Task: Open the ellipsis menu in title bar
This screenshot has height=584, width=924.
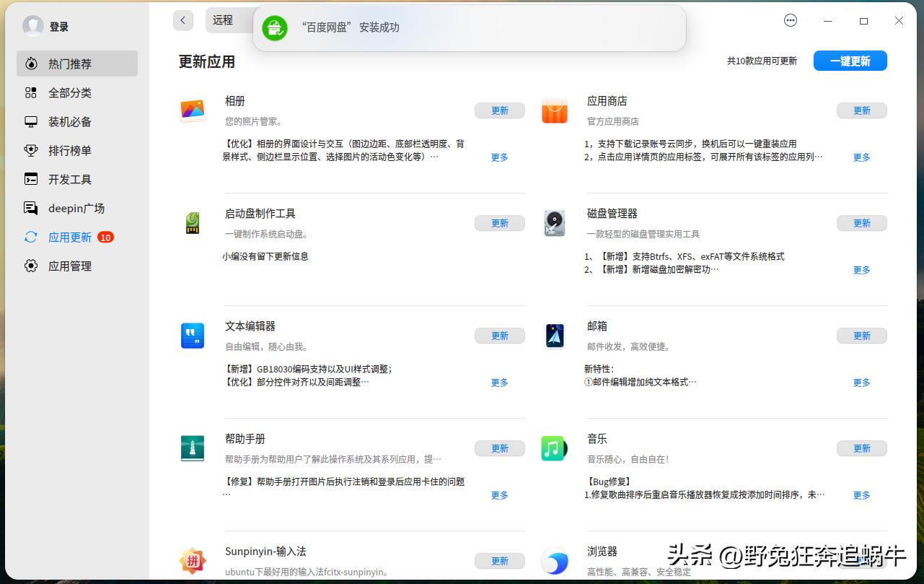Action: click(x=791, y=20)
